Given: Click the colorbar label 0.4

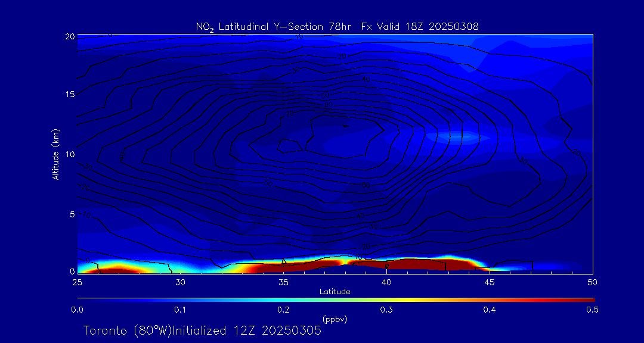Looking at the screenshot, I should 489,310.
